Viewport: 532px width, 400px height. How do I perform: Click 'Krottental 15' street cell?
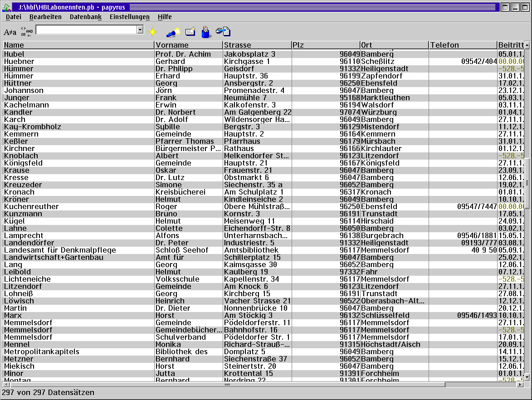pos(257,374)
